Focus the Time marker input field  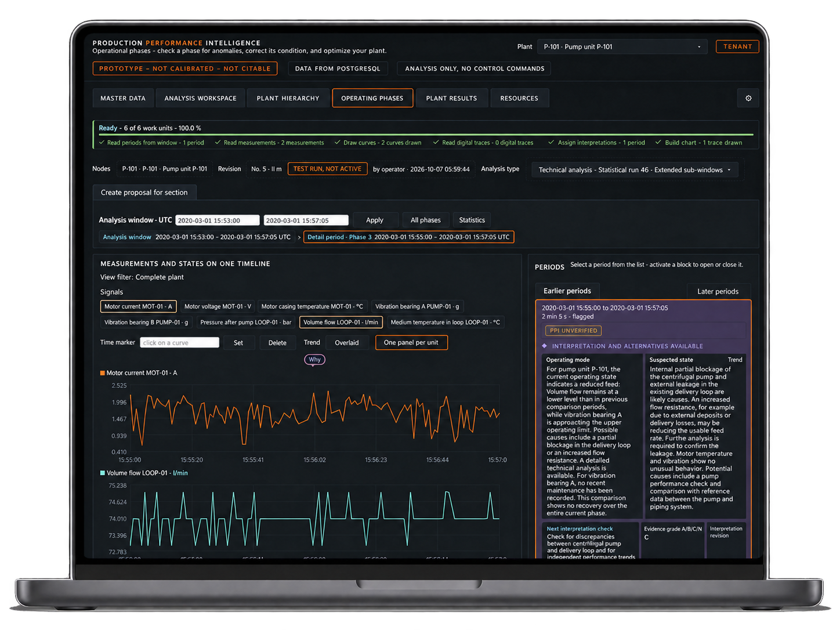coord(180,342)
